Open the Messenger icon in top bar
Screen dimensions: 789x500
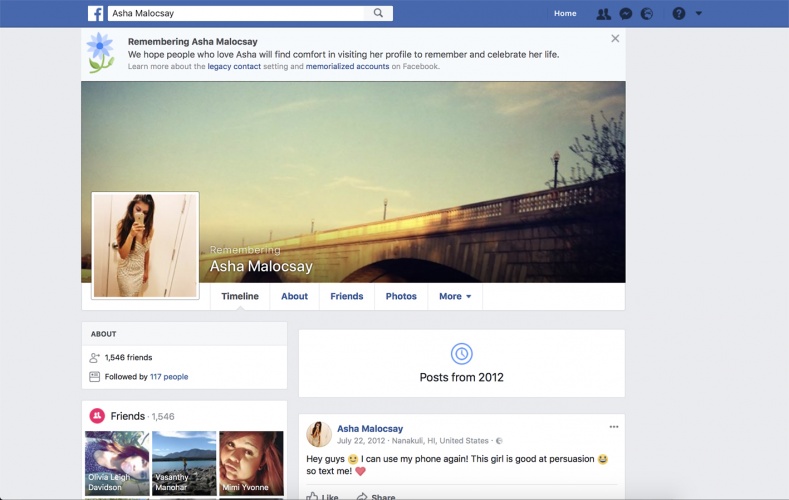click(x=625, y=14)
